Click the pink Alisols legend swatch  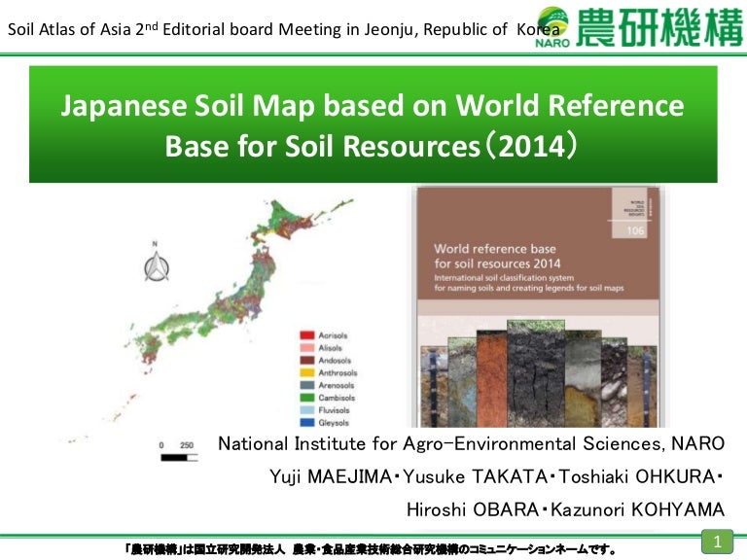pyautogui.click(x=305, y=348)
